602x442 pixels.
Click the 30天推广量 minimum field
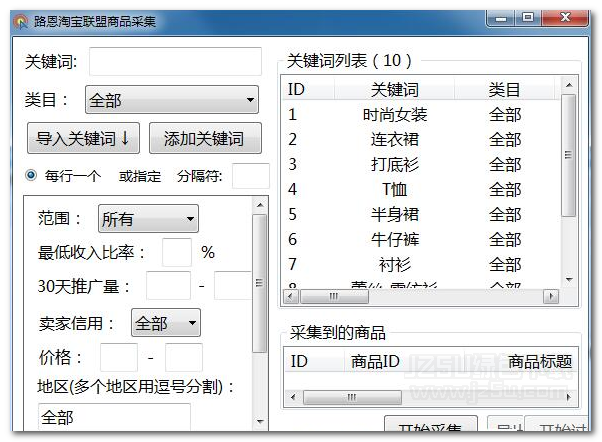tap(168, 285)
